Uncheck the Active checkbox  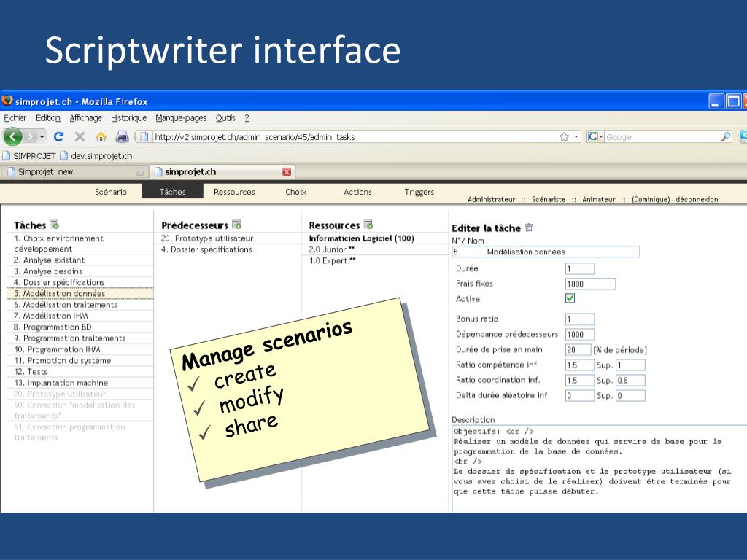[570, 298]
